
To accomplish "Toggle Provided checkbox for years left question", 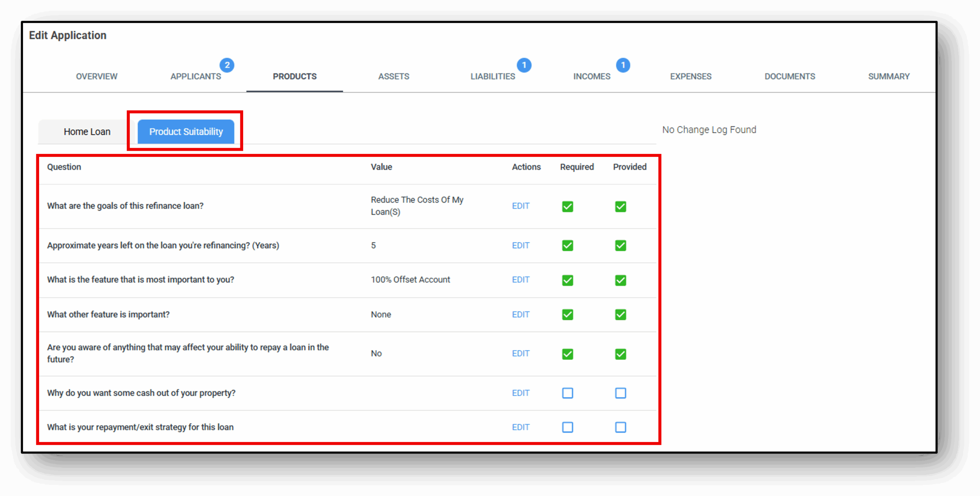I will pos(620,245).
